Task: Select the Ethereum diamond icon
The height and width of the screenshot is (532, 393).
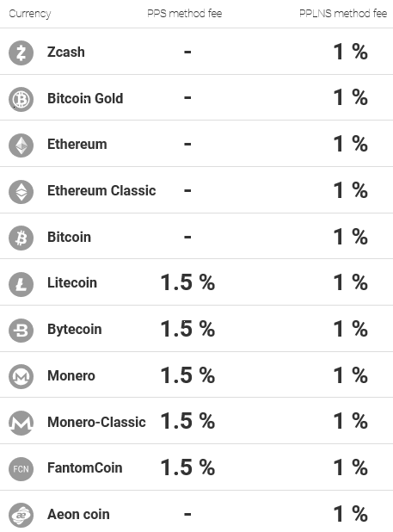Action: pyautogui.click(x=21, y=145)
